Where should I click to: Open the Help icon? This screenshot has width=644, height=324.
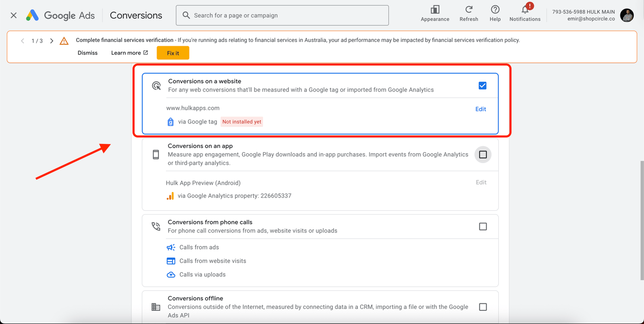(495, 10)
